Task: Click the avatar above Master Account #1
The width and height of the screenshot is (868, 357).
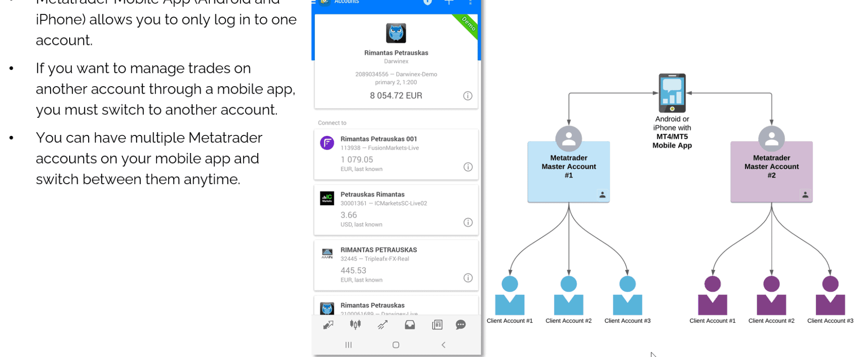Action: pyautogui.click(x=569, y=139)
